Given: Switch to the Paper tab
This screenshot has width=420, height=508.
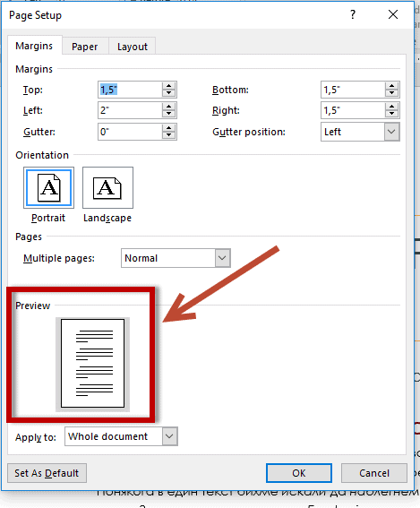Looking at the screenshot, I should [x=84, y=47].
